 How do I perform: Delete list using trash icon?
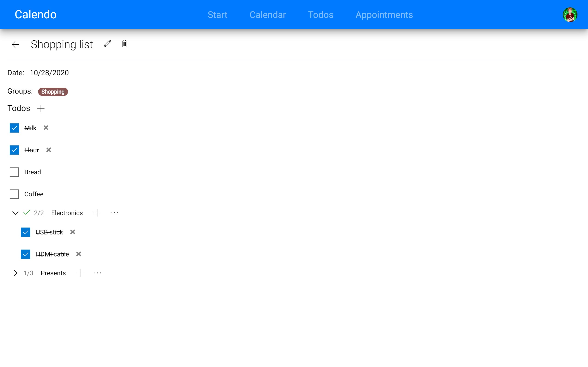coord(124,44)
